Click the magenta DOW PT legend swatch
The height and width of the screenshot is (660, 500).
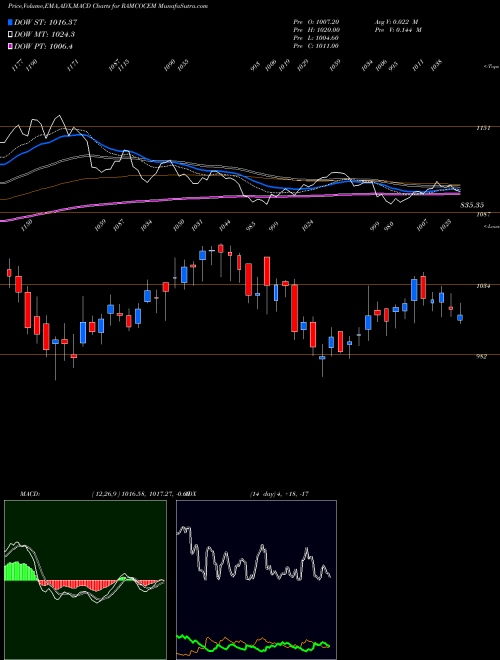[x=11, y=46]
